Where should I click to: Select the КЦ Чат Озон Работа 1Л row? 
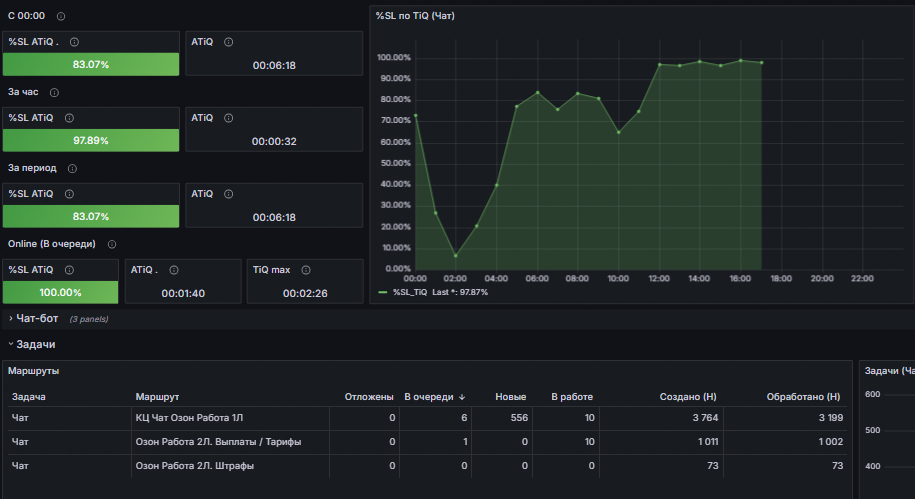427,418
